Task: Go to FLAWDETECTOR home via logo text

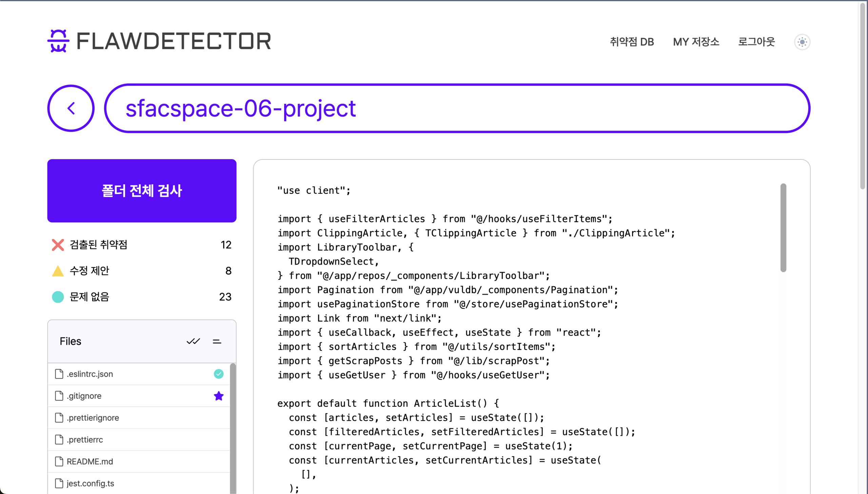Action: point(174,41)
